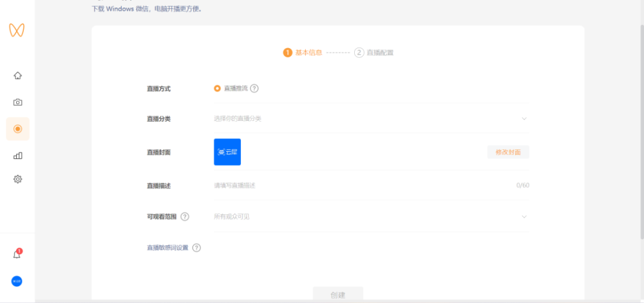Go to step 1 基本信息
Viewport: 644px width, 303px height.
[303, 53]
